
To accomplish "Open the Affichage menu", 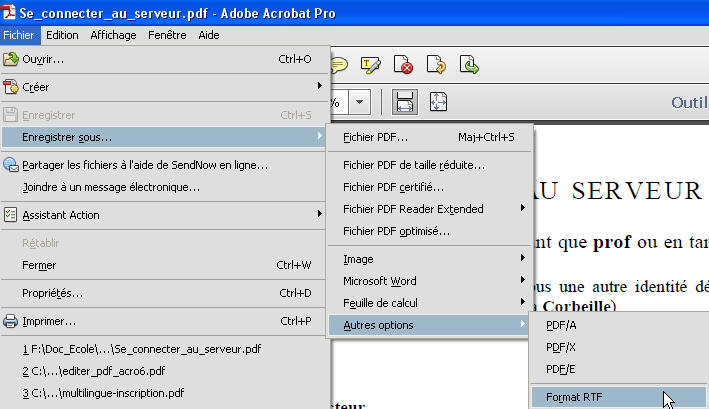I will tap(113, 35).
